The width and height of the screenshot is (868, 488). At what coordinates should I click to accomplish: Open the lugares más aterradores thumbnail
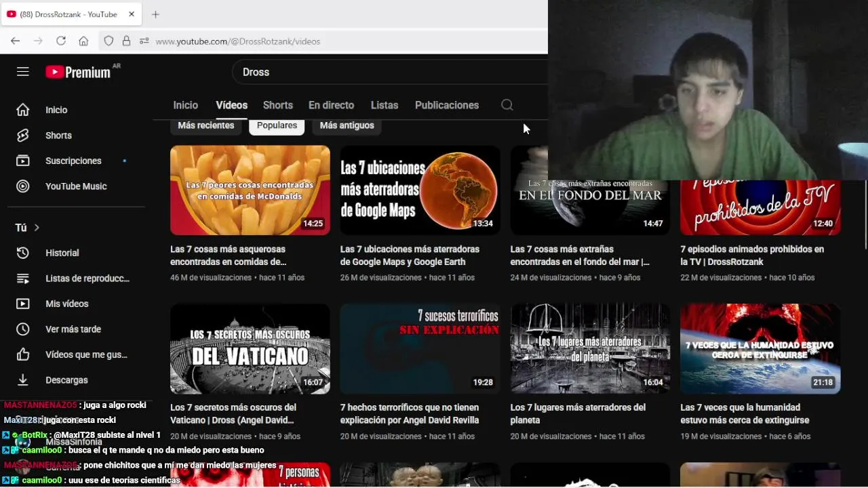pos(590,348)
